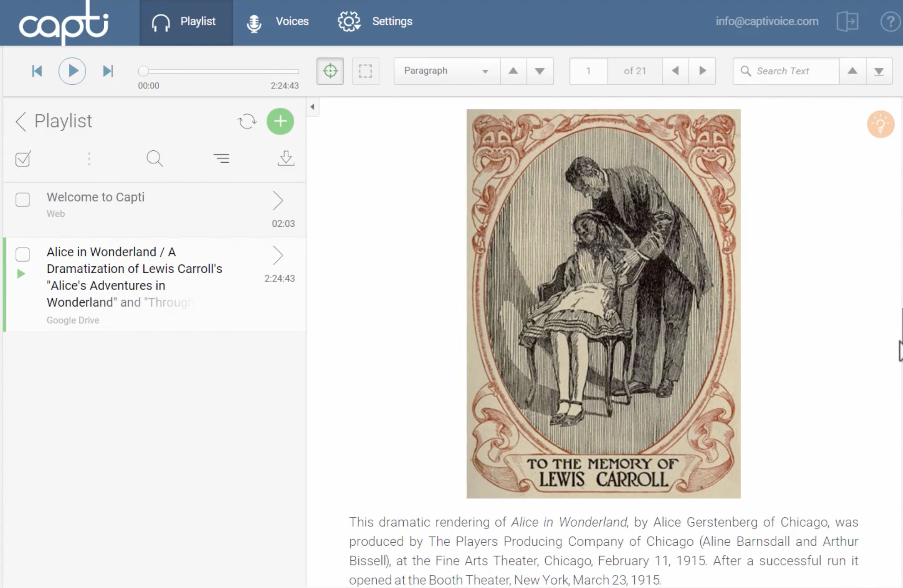Click the playlist download icon
Image resolution: width=903 pixels, height=588 pixels.
tap(286, 159)
